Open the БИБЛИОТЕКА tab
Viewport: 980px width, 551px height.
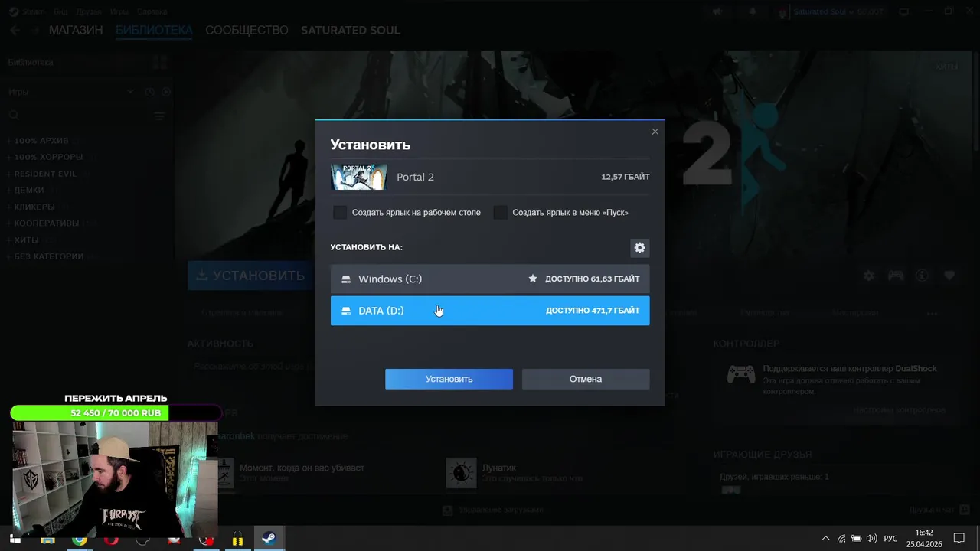(154, 31)
